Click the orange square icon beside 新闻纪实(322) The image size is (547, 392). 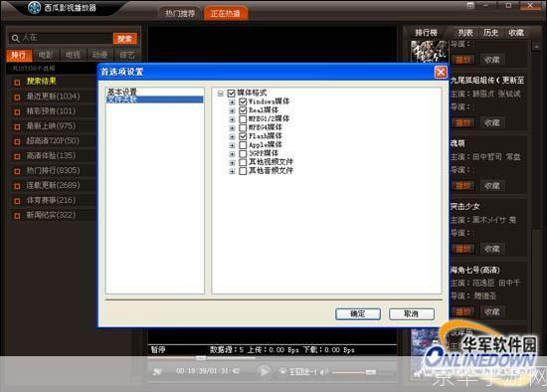pyautogui.click(x=17, y=215)
